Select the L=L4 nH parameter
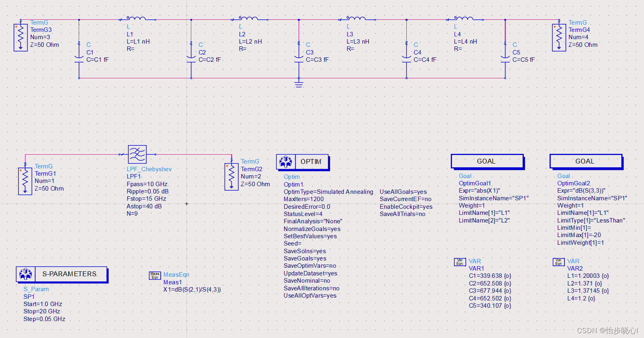Image resolution: width=644 pixels, height=338 pixels. coord(466,42)
